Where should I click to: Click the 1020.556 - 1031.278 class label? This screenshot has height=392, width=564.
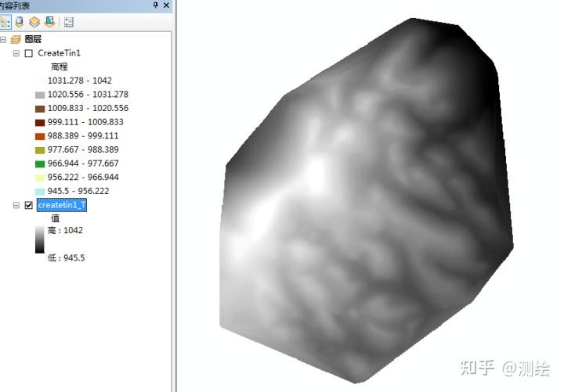[x=88, y=95]
